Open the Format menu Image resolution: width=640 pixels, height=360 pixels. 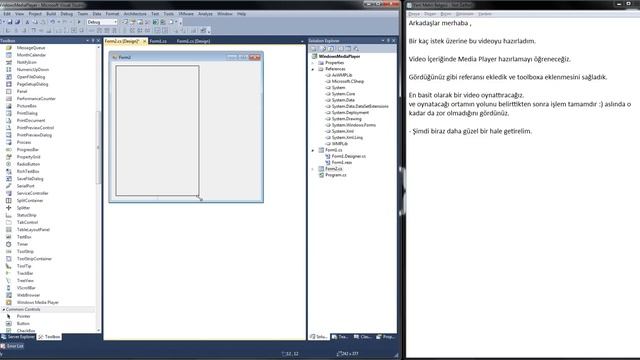coord(112,14)
